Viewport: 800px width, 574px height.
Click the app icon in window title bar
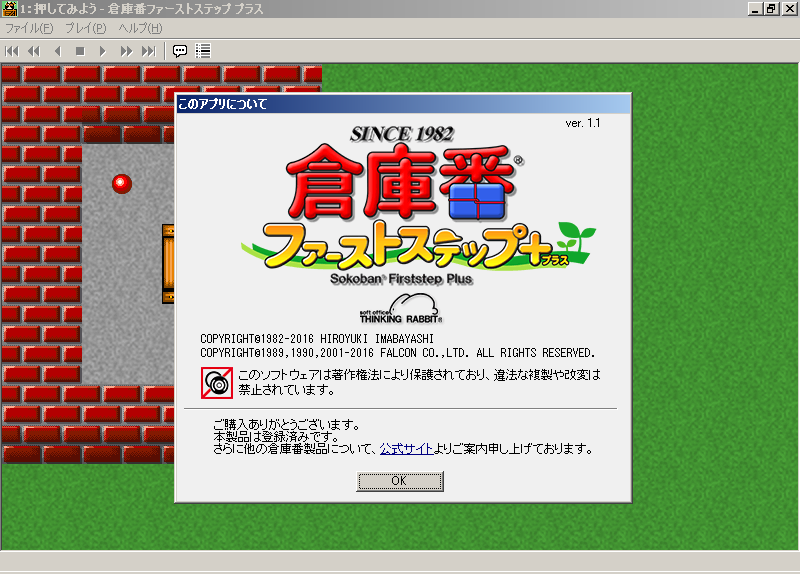[x=10, y=9]
